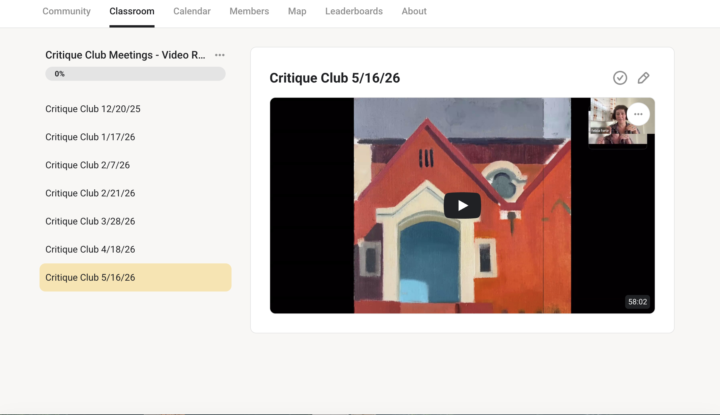
Task: Select highlighted lesson Critique Club 5/16/26
Action: click(x=135, y=277)
